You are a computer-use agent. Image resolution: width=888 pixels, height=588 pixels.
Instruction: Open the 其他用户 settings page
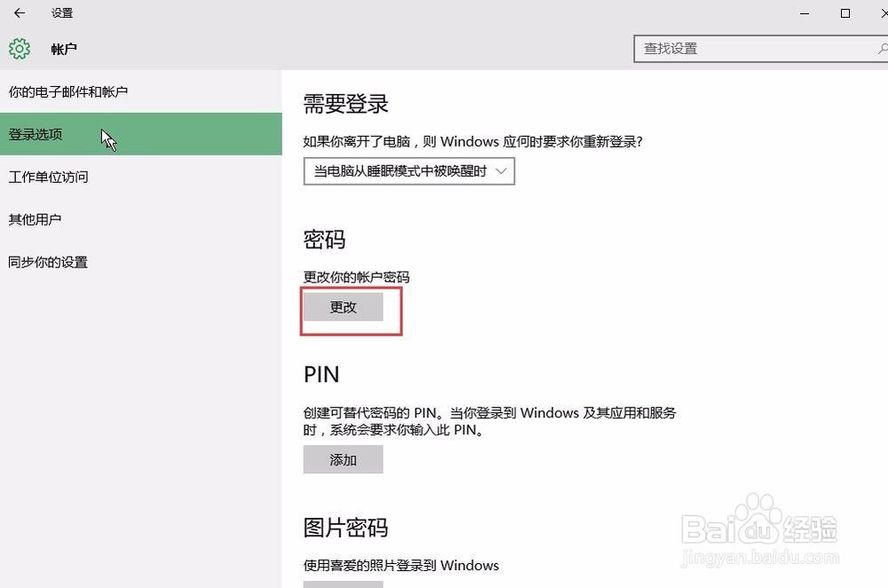click(x=35, y=219)
